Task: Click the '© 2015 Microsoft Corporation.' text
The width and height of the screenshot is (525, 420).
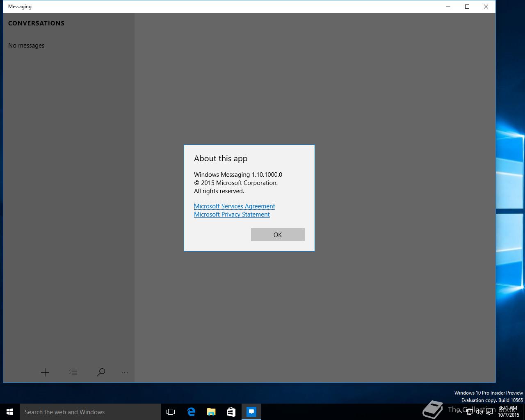Action: point(236,183)
